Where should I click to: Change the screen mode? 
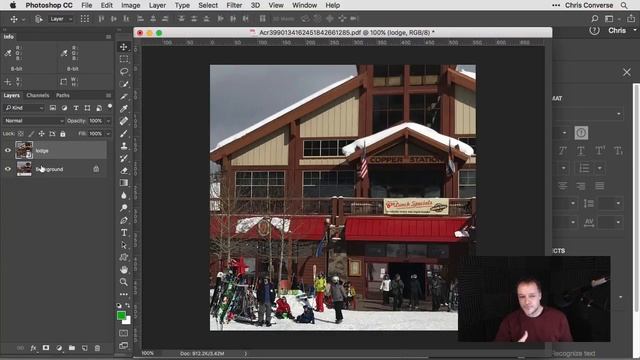point(124,345)
